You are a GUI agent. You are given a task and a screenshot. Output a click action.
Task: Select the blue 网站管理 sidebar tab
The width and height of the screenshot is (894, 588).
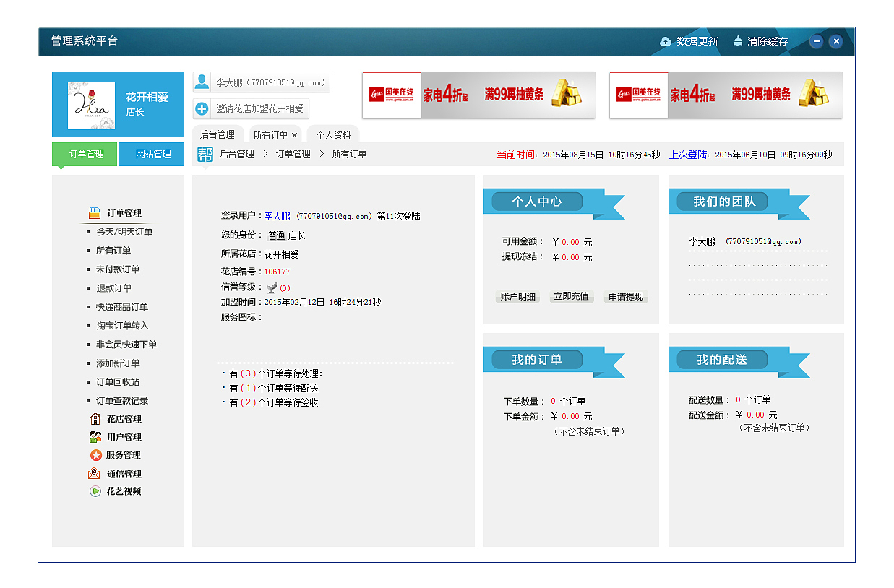tap(152, 154)
